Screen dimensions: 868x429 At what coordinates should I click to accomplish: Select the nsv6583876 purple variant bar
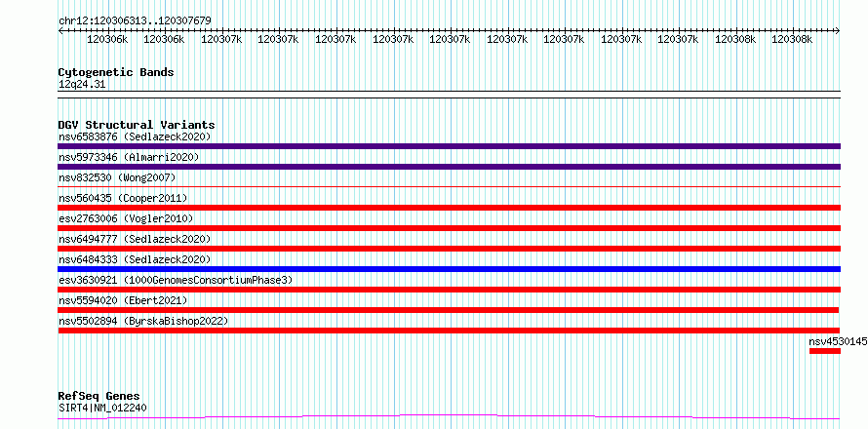pyautogui.click(x=449, y=146)
